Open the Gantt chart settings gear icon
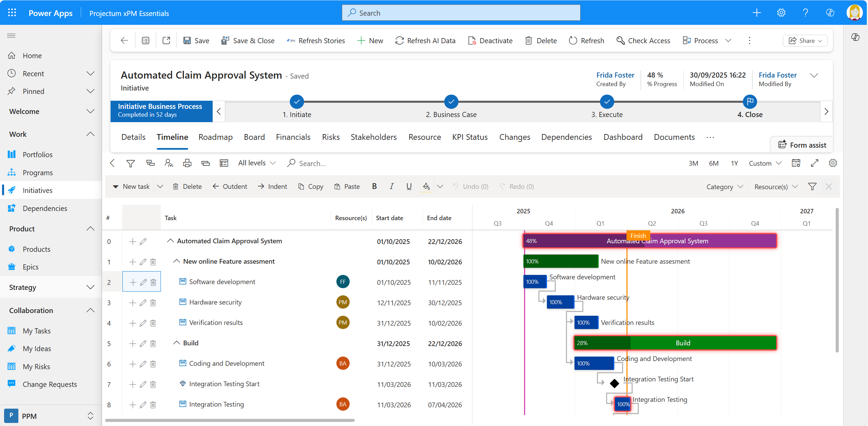This screenshot has height=426, width=868. (x=833, y=163)
